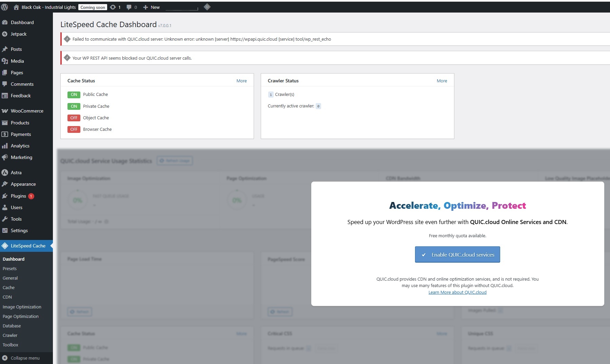
Task: Click the Marketing megaphone icon
Action: coord(5,157)
